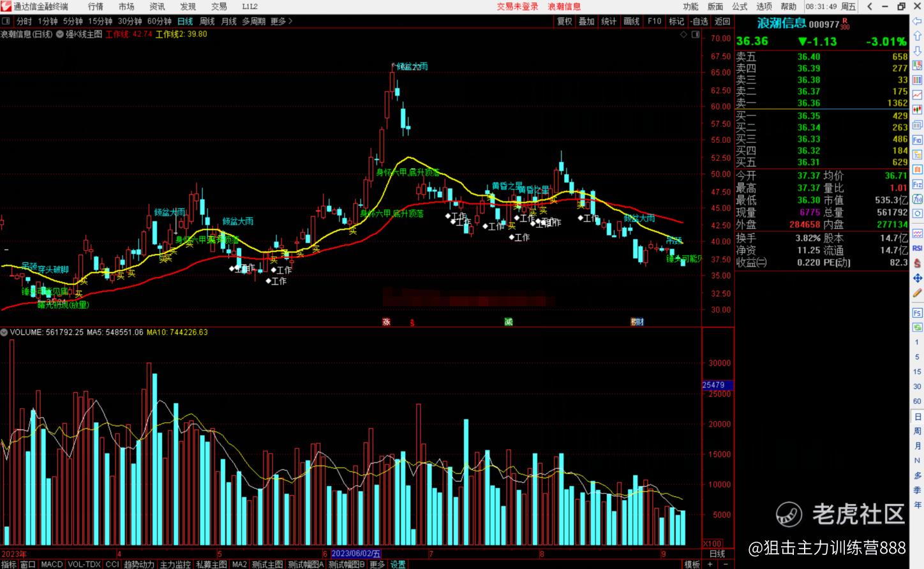Click the 2023/06/02 date marker
Image resolution: width=924 pixels, height=569 pixels.
356,554
